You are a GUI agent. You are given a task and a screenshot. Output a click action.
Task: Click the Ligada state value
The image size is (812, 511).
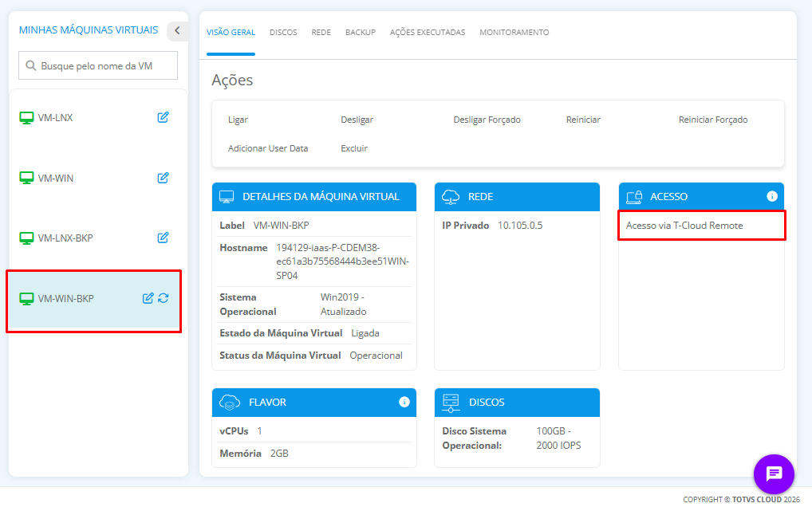365,333
